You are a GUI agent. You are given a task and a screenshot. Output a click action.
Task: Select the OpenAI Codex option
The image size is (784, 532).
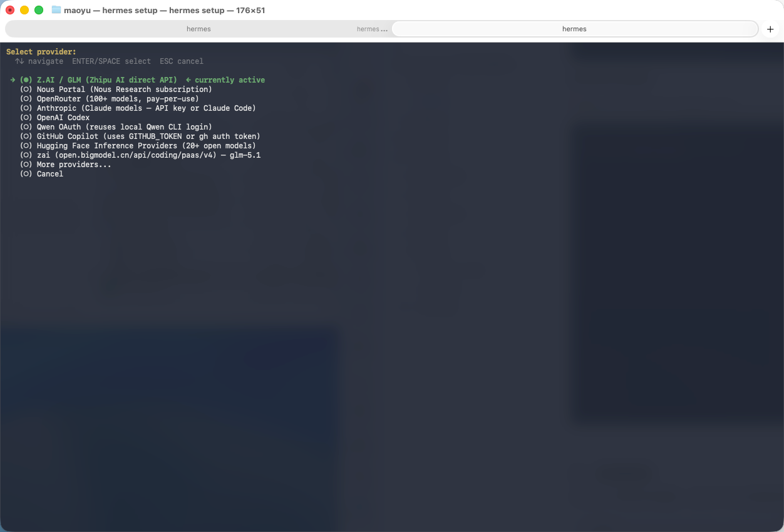click(x=63, y=118)
